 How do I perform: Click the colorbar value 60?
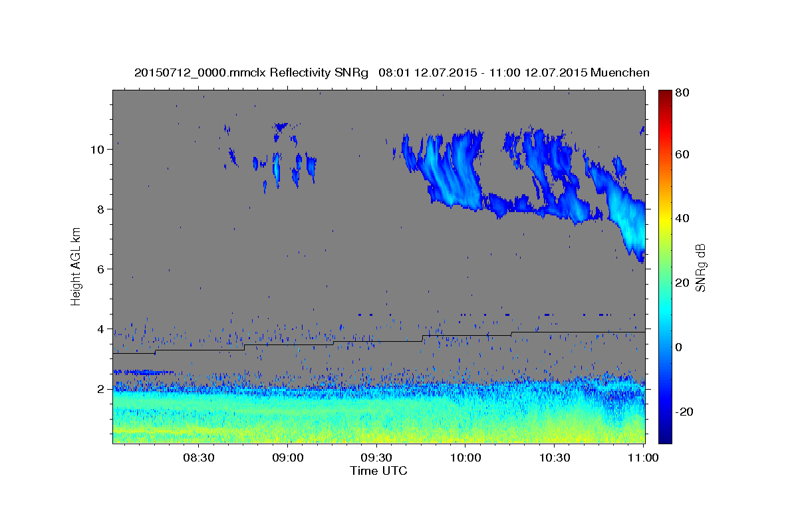pos(683,154)
